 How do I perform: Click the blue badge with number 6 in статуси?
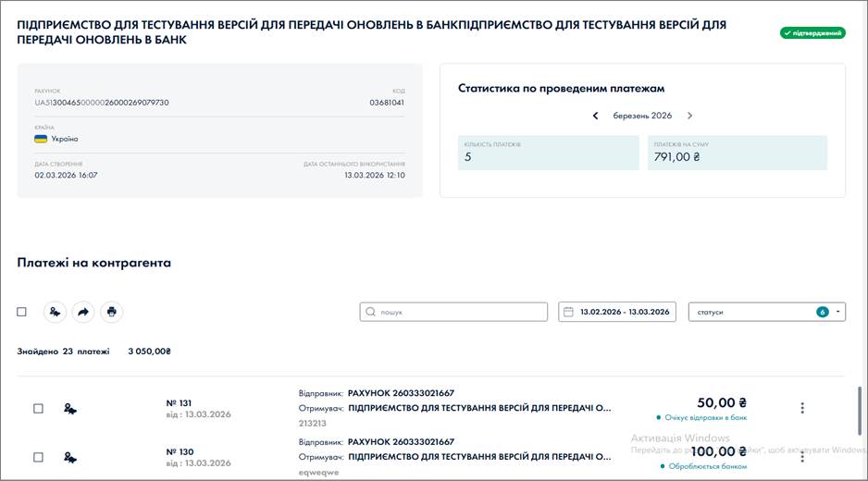[823, 312]
